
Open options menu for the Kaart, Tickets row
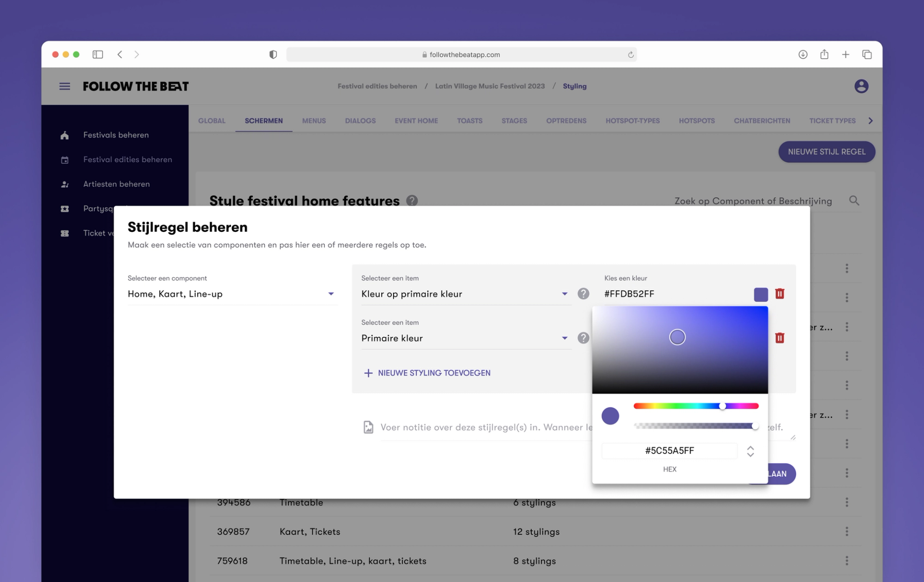pyautogui.click(x=847, y=531)
